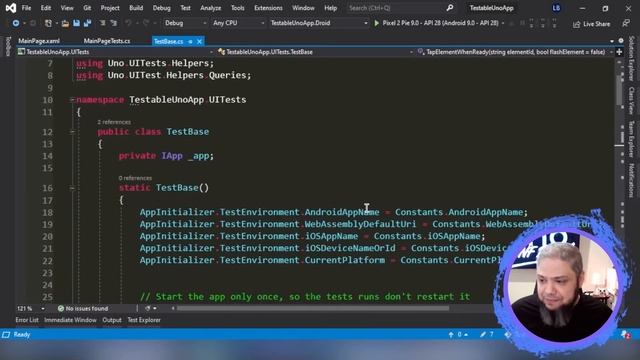
Task: Click the editor tab settings gear icon
Action: 621,41
